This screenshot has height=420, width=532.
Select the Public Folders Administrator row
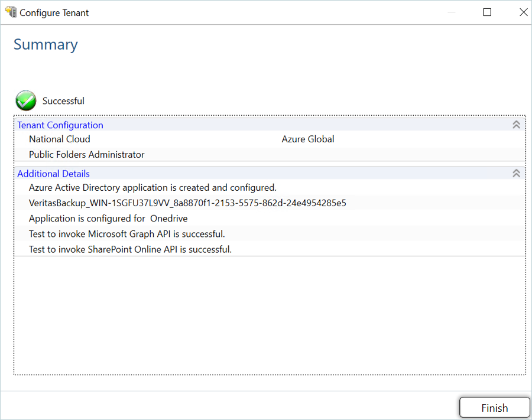87,155
